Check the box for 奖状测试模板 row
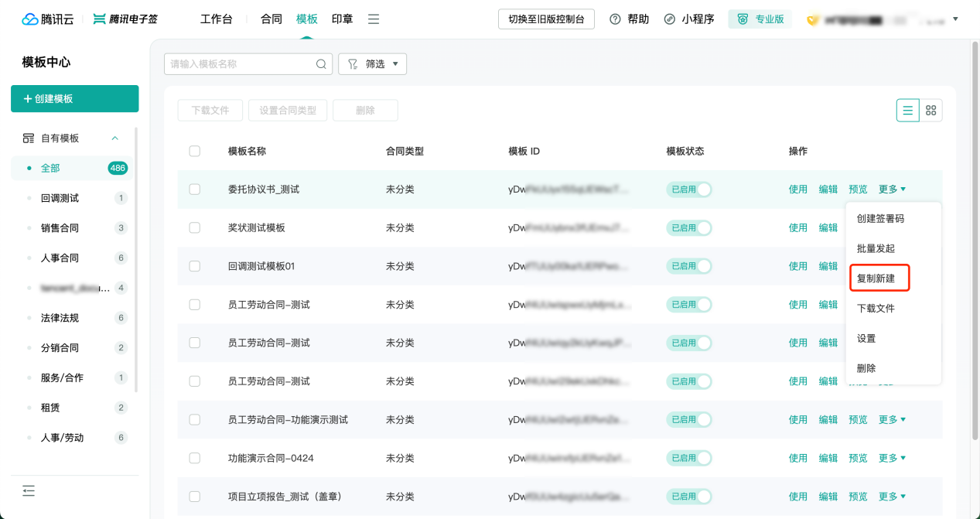 tap(195, 227)
